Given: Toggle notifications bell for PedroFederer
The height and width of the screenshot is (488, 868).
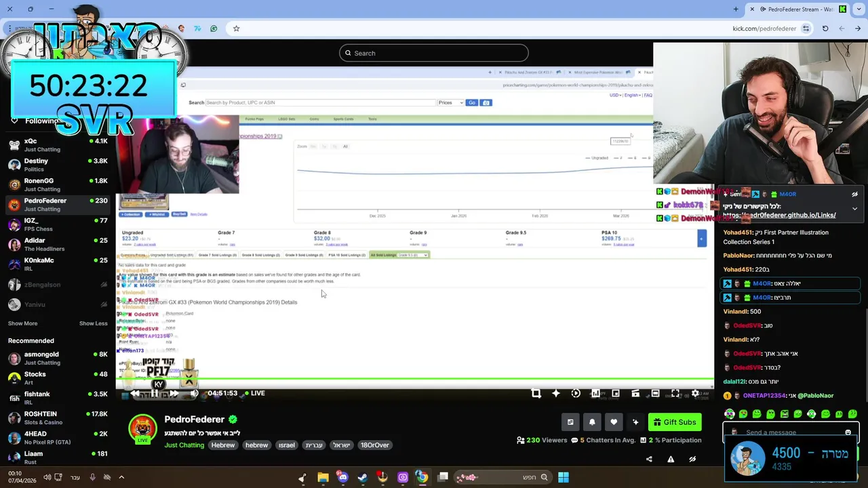Looking at the screenshot, I should tap(592, 422).
